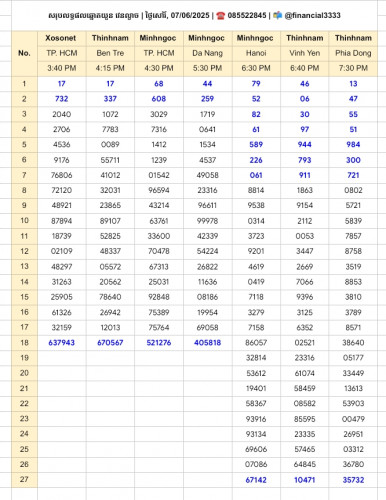Click the Hanoi header cell

(256, 53)
